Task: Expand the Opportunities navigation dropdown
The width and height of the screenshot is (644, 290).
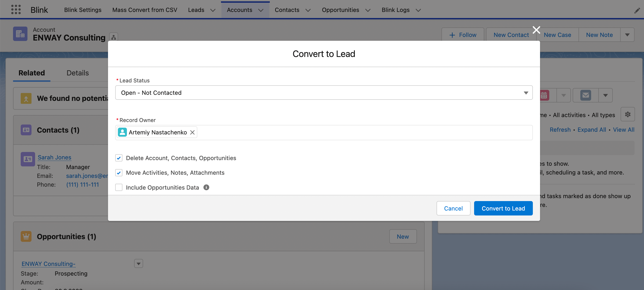Action: 367,9
